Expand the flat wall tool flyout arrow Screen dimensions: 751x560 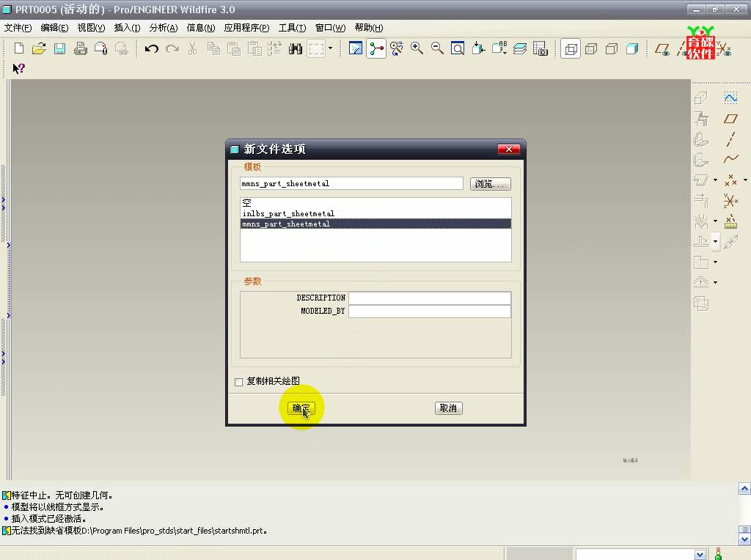point(715,180)
